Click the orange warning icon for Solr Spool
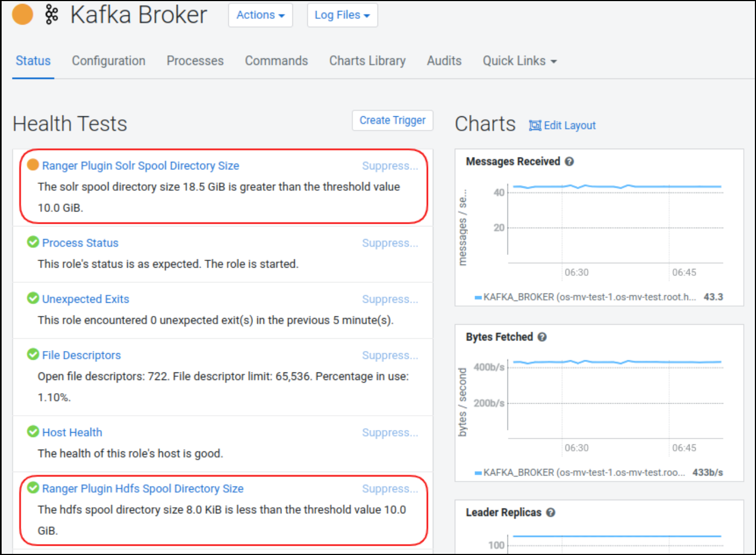The height and width of the screenshot is (555, 756). (x=33, y=165)
